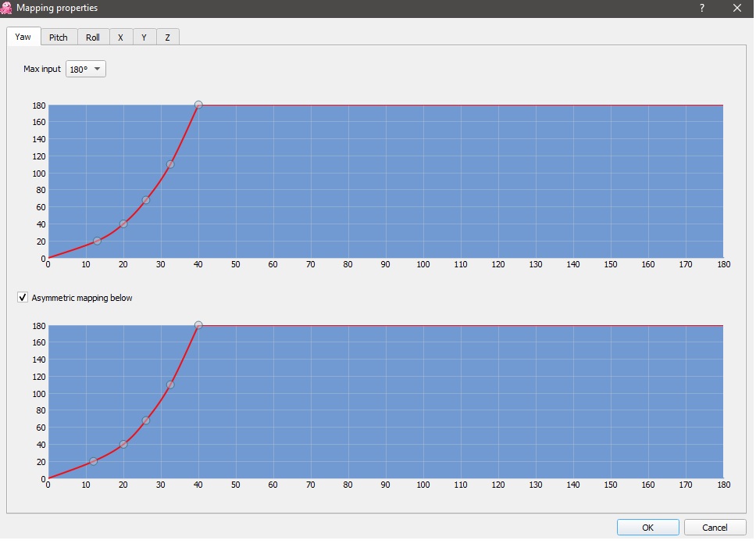Click the Cancel button
The height and width of the screenshot is (544, 756).
715,528
